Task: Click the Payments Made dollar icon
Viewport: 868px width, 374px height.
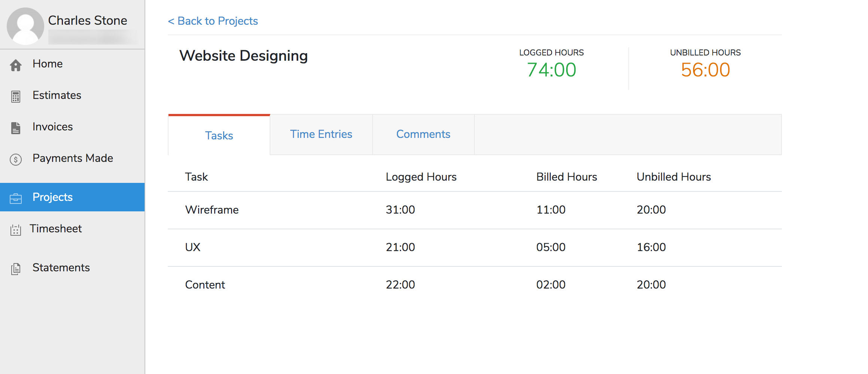Action: point(16,160)
